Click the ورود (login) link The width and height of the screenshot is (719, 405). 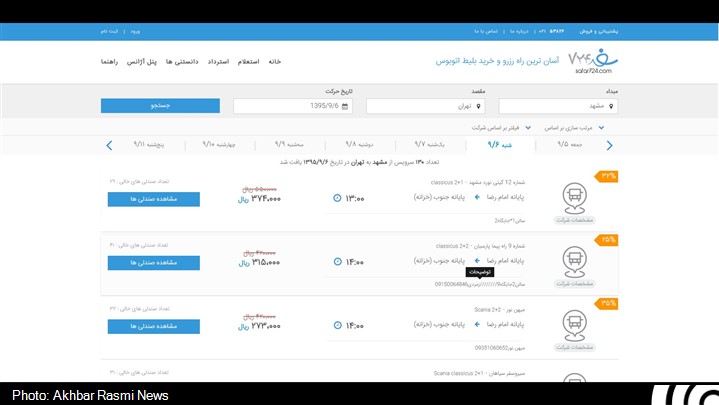pyautogui.click(x=135, y=32)
